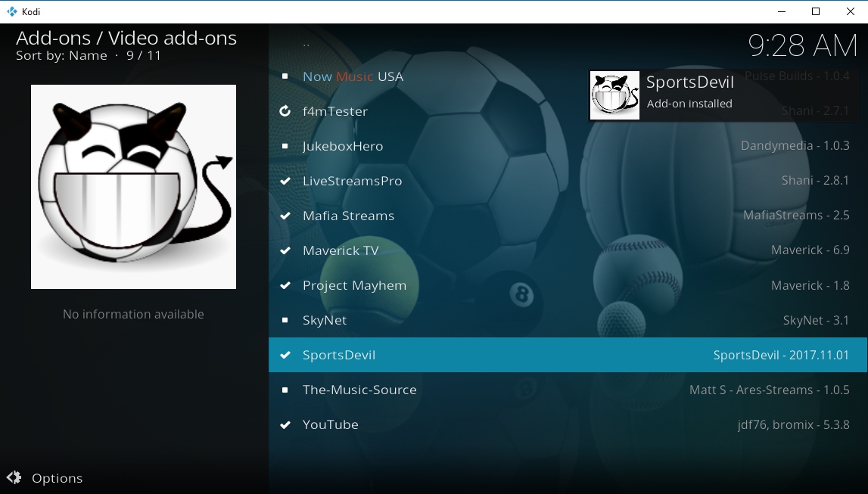Viewport: 868px width, 494px height.
Task: Click the checkmark icon beside Mafia Streams
Action: [285, 216]
